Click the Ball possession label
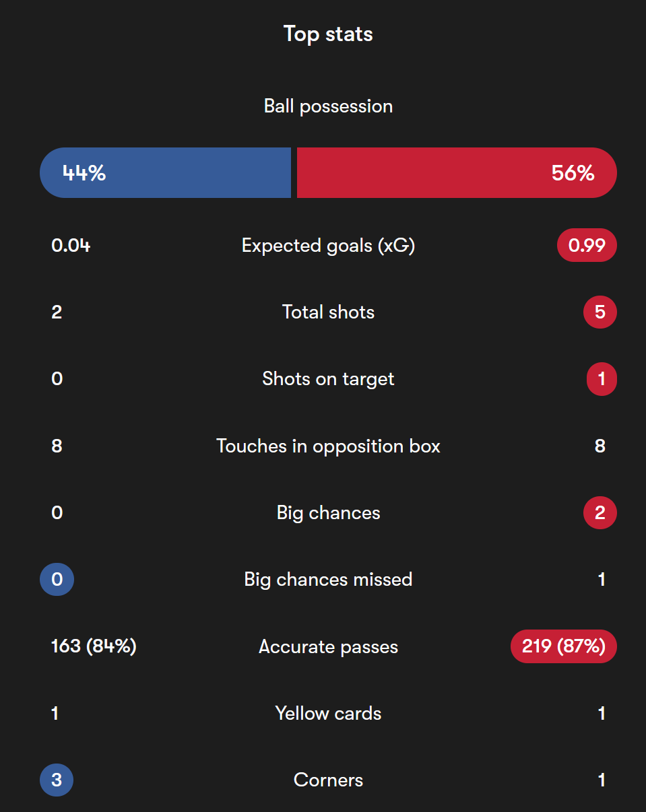Viewport: 646px width, 812px height. click(328, 106)
